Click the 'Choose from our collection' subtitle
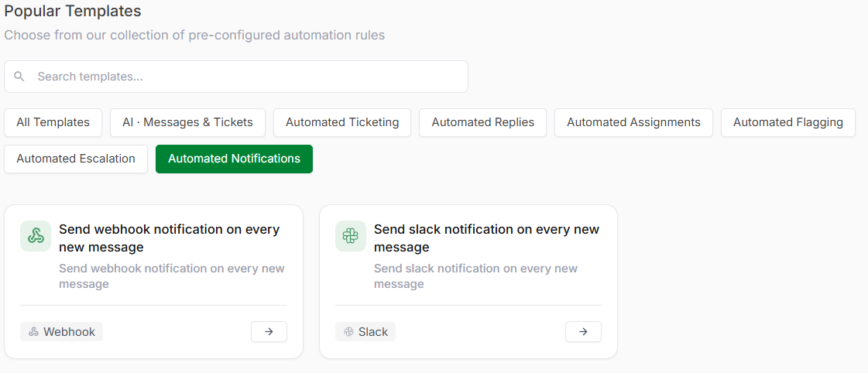 pyautogui.click(x=194, y=36)
